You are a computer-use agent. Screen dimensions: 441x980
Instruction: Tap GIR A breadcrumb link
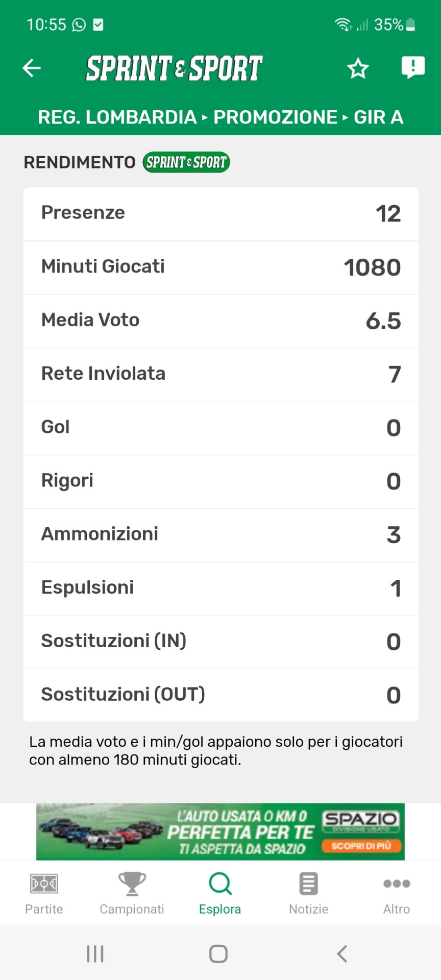click(378, 117)
